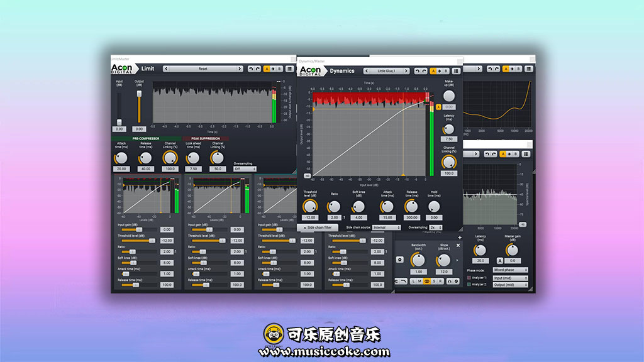The height and width of the screenshot is (362, 644).
Task: Click the Threshold level knob in Dynamics
Action: coord(309,206)
